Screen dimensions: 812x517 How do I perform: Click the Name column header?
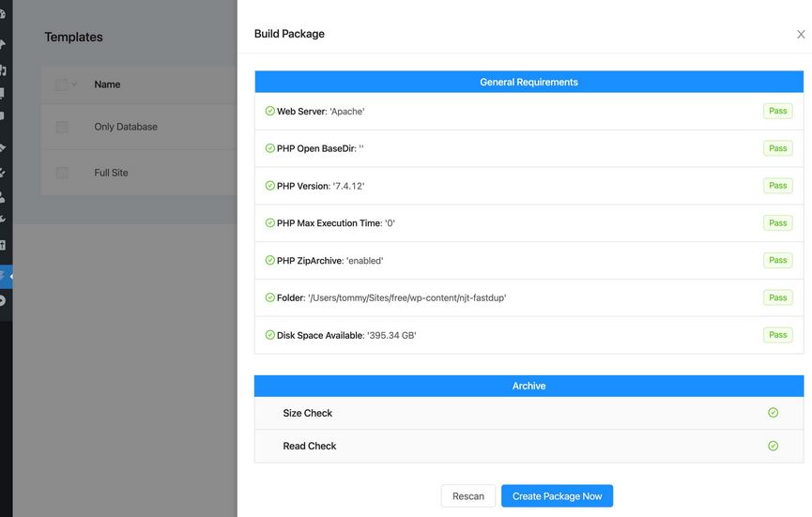click(x=107, y=84)
